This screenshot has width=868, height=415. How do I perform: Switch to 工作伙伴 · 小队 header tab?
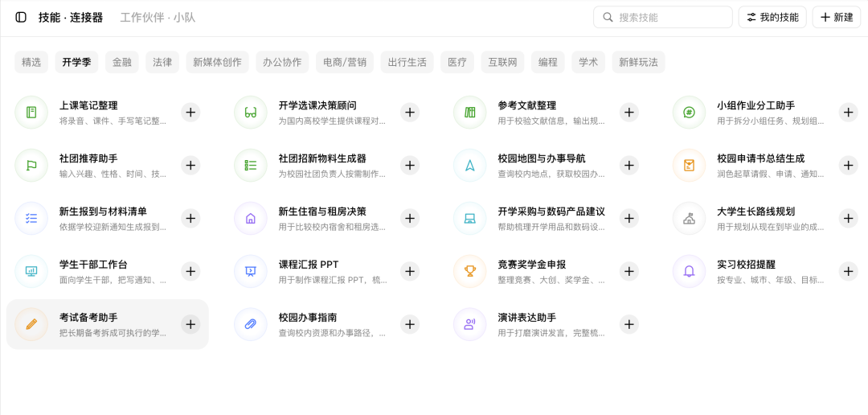(158, 17)
